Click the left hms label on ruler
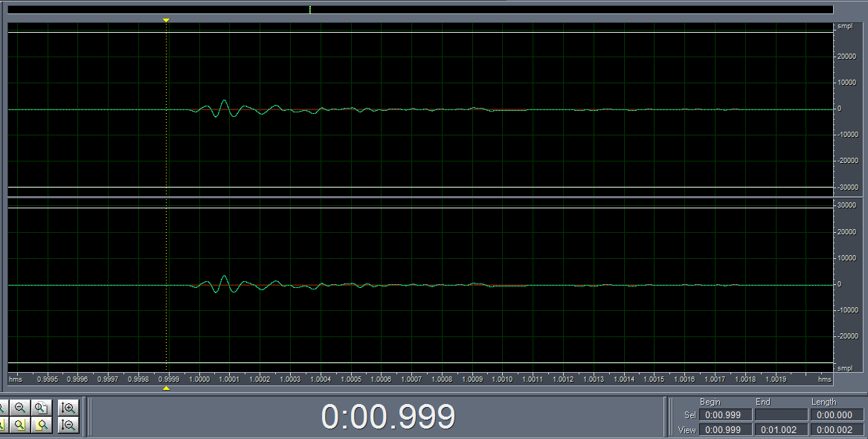868x439 pixels. click(16, 379)
